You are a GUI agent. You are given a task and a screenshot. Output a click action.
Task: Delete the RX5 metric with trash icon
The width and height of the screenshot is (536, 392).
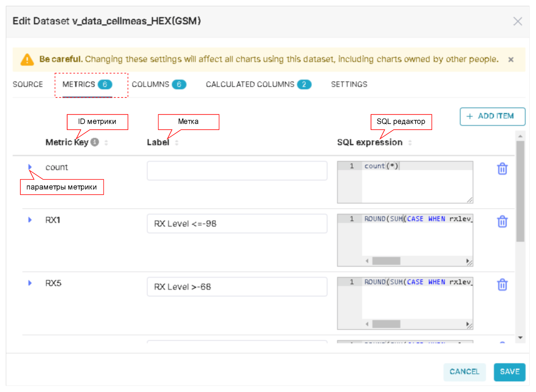502,285
